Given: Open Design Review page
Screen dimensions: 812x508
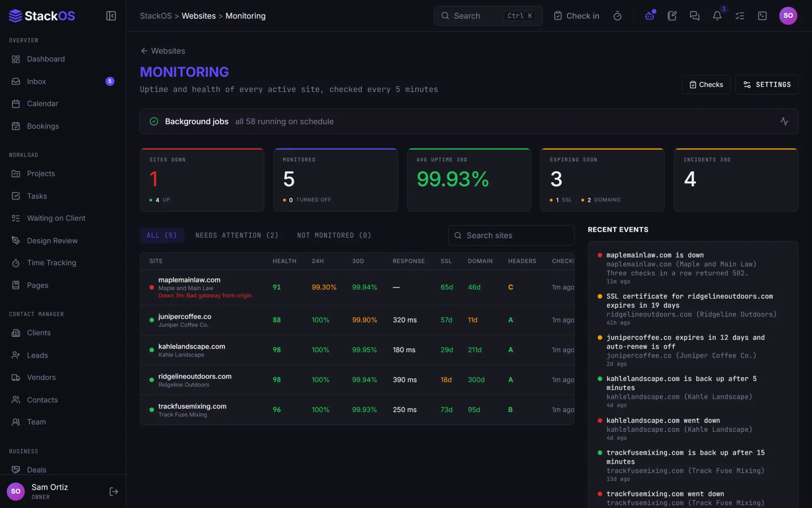Looking at the screenshot, I should coord(63,240).
